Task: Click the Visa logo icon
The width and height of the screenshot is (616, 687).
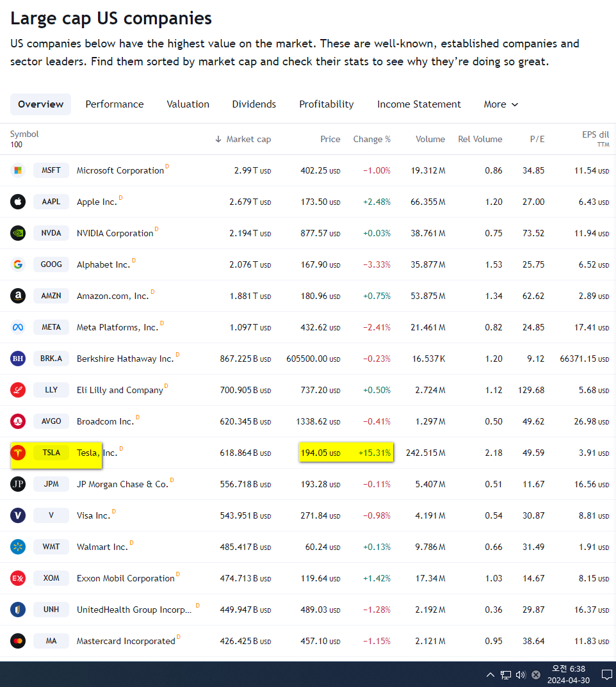Action: [x=18, y=515]
